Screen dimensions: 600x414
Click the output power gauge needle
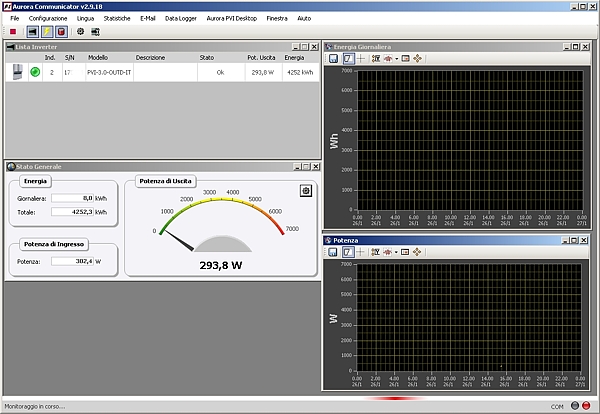[179, 240]
